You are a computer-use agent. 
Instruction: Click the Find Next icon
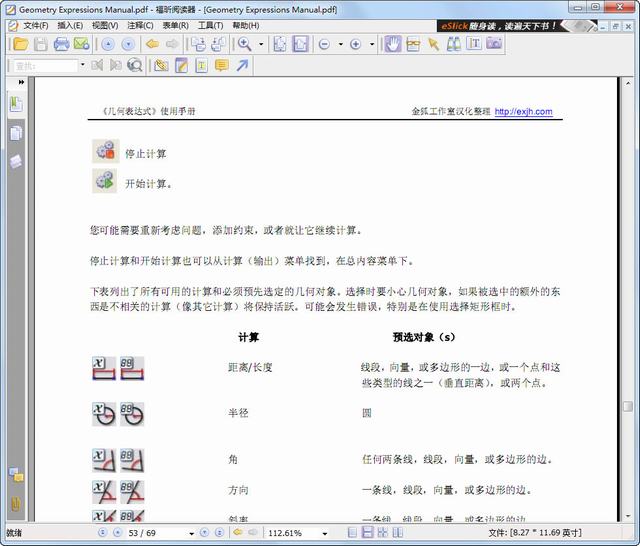[x=116, y=65]
